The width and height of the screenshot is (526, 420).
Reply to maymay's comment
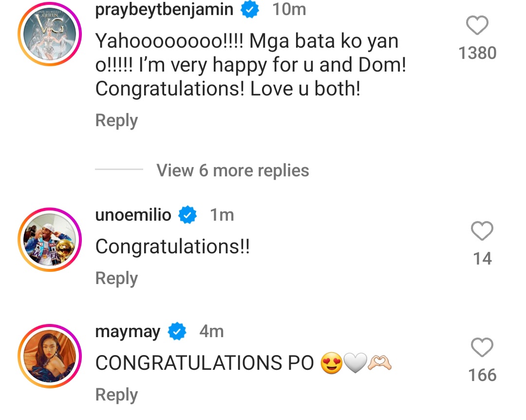[x=116, y=395]
